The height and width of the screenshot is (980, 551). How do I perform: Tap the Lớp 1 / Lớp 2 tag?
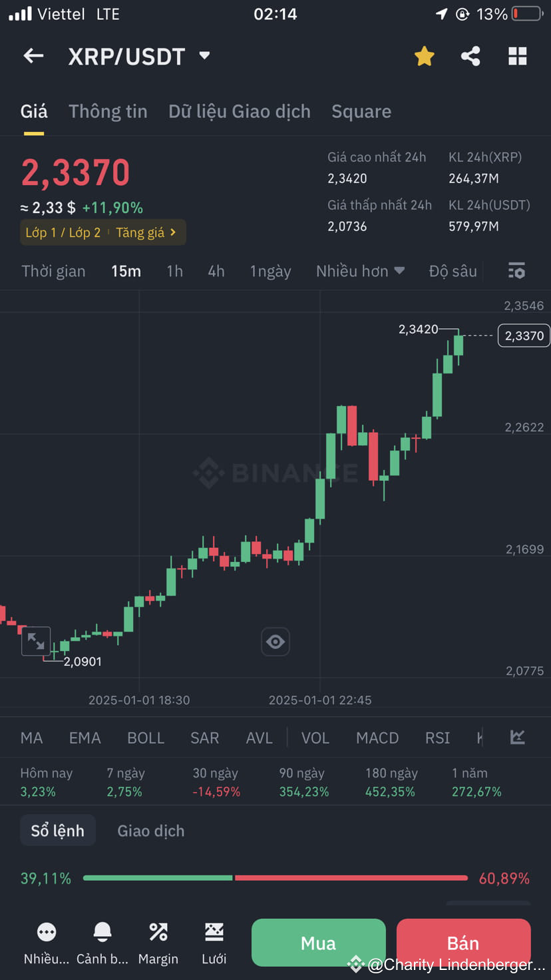(x=63, y=232)
